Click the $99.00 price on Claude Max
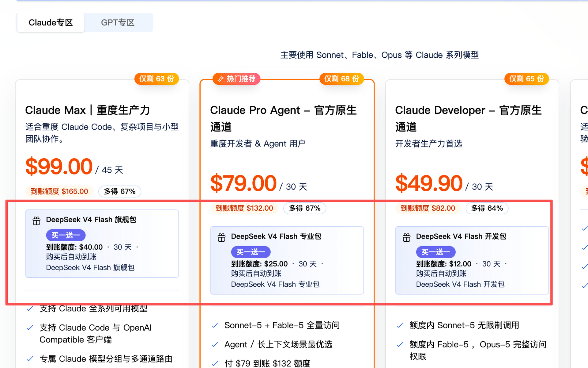This screenshot has height=368, width=588. pos(59,167)
